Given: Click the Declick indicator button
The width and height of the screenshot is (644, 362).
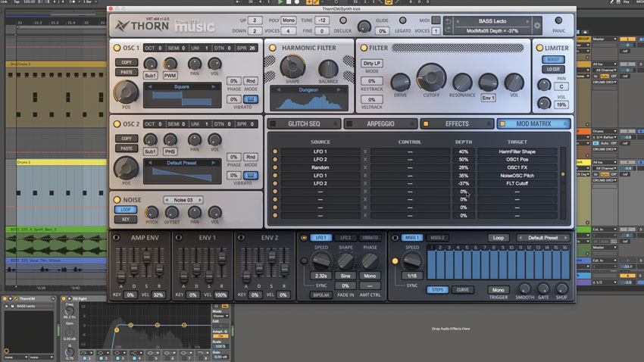Looking at the screenshot, I should pos(343,20).
